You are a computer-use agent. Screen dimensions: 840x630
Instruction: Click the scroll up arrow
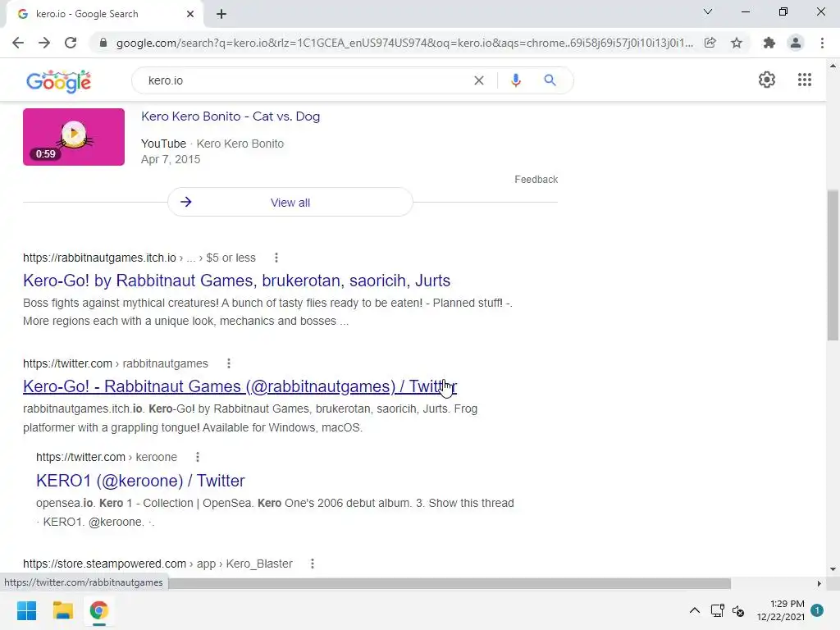tap(833, 66)
